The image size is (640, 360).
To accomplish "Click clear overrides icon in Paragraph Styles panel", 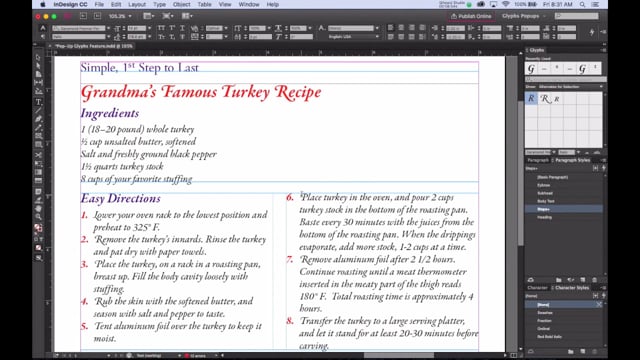I will (x=571, y=280).
